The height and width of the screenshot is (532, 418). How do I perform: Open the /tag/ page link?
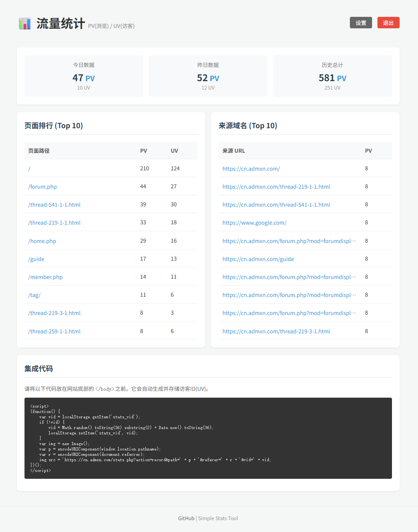pos(34,295)
